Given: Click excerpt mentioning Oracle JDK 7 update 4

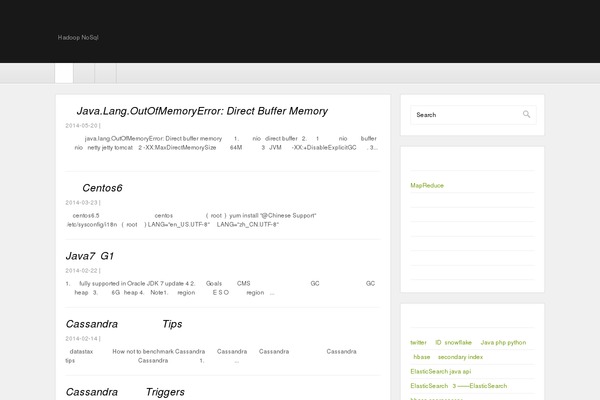Looking at the screenshot, I should [x=220, y=288].
